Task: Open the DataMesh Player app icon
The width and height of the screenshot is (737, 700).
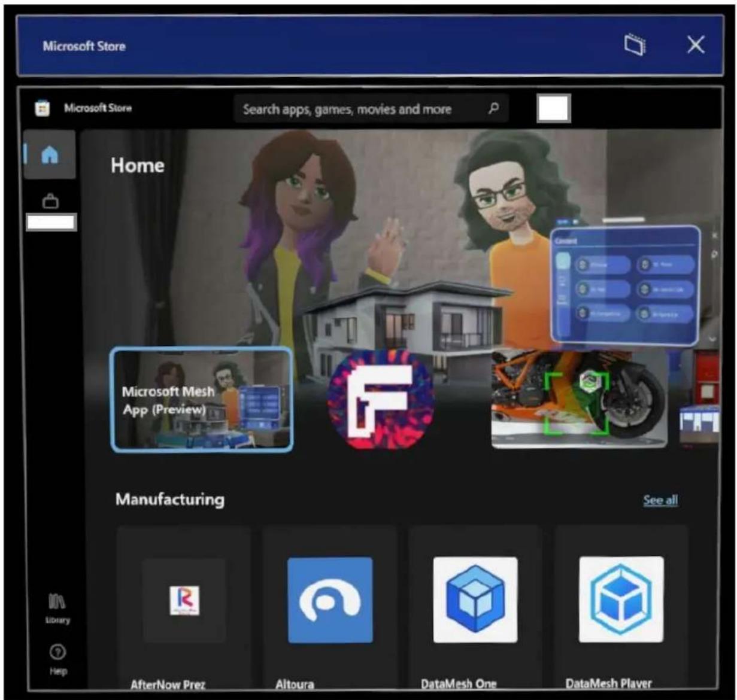Action: click(x=621, y=599)
